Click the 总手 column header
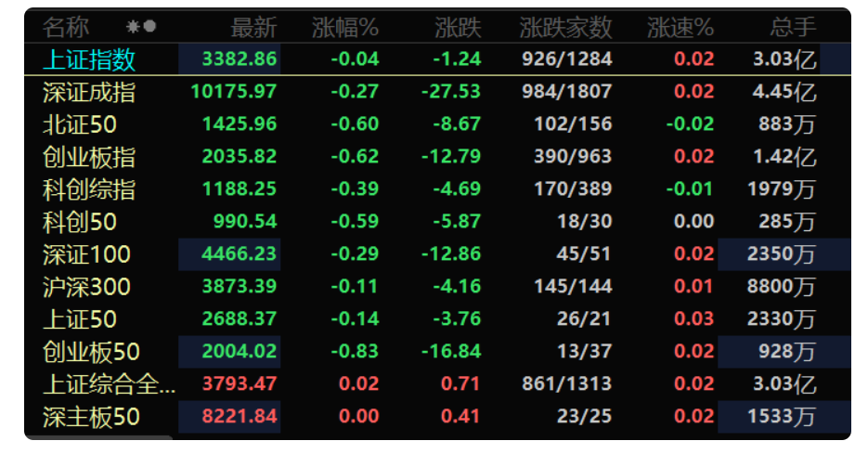 pos(793,27)
